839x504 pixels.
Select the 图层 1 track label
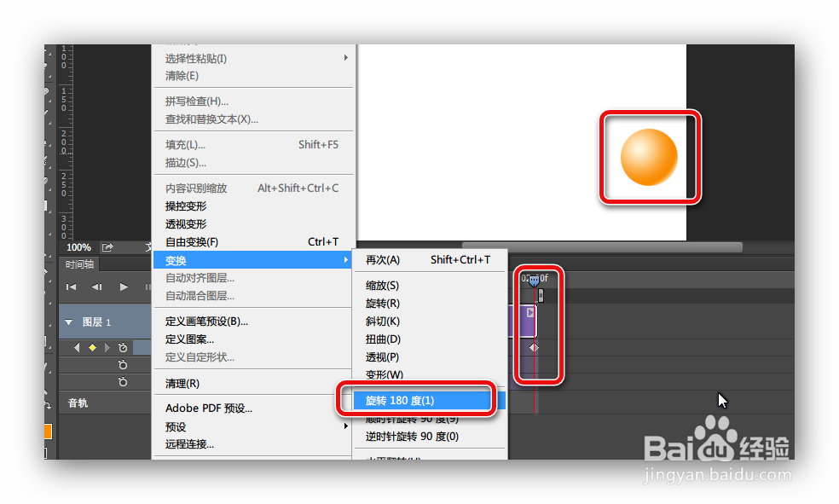tap(96, 322)
